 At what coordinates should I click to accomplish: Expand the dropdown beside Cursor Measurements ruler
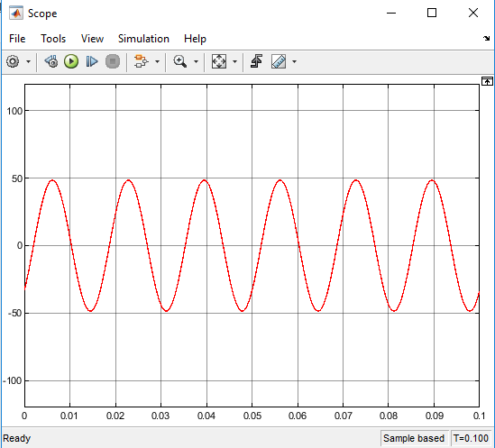pyautogui.click(x=294, y=61)
